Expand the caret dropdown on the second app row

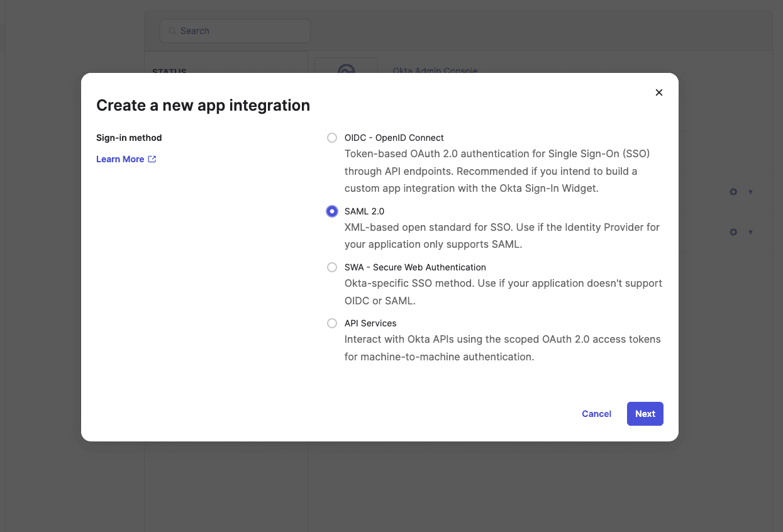tap(751, 232)
